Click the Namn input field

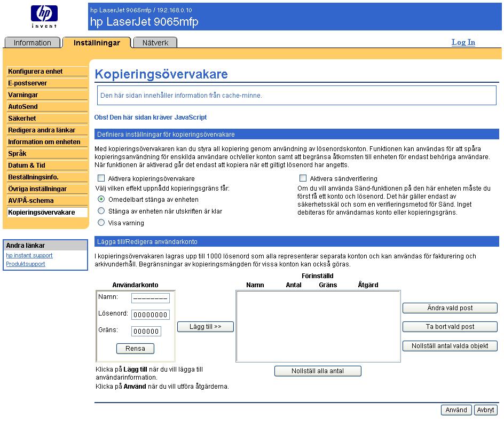tap(151, 298)
